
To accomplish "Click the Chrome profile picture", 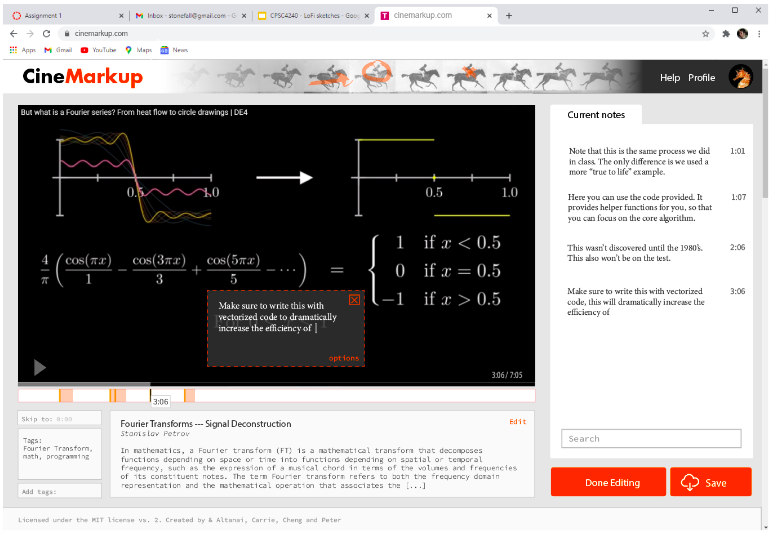I will point(742,33).
